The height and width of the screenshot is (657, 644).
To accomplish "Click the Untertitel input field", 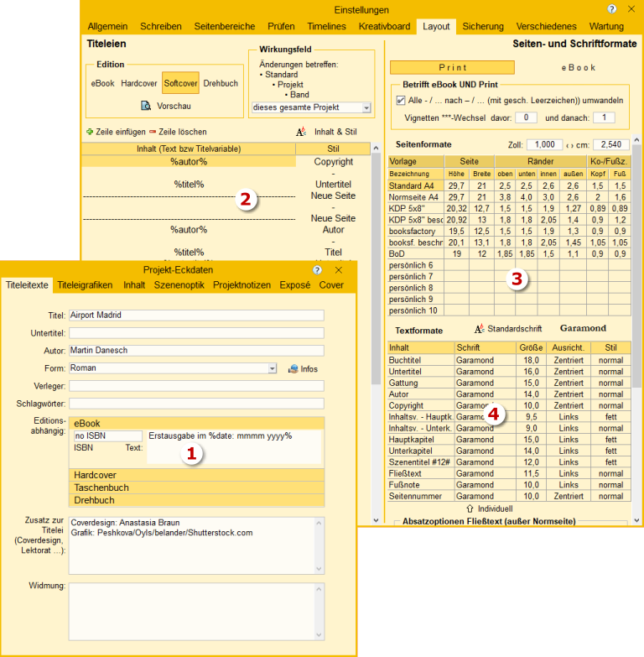I will [x=196, y=332].
